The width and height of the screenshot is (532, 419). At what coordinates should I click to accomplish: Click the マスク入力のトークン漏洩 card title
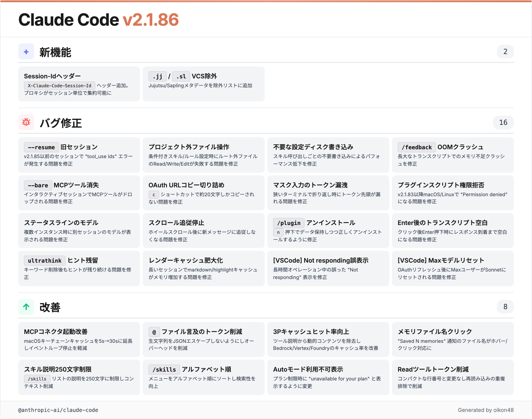click(310, 185)
